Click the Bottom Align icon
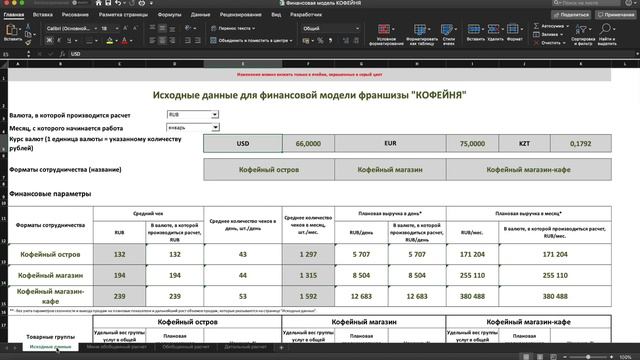Viewport: 640px width, 360px height. tap(172, 28)
